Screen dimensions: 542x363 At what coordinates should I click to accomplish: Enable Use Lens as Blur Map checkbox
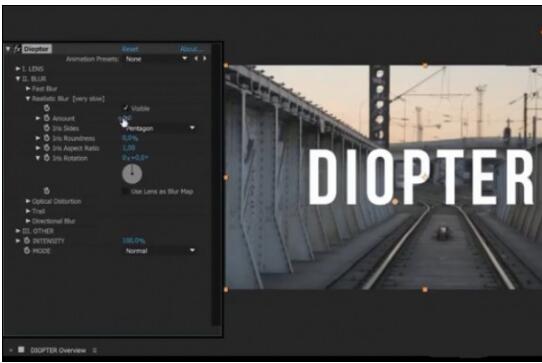coord(126,191)
